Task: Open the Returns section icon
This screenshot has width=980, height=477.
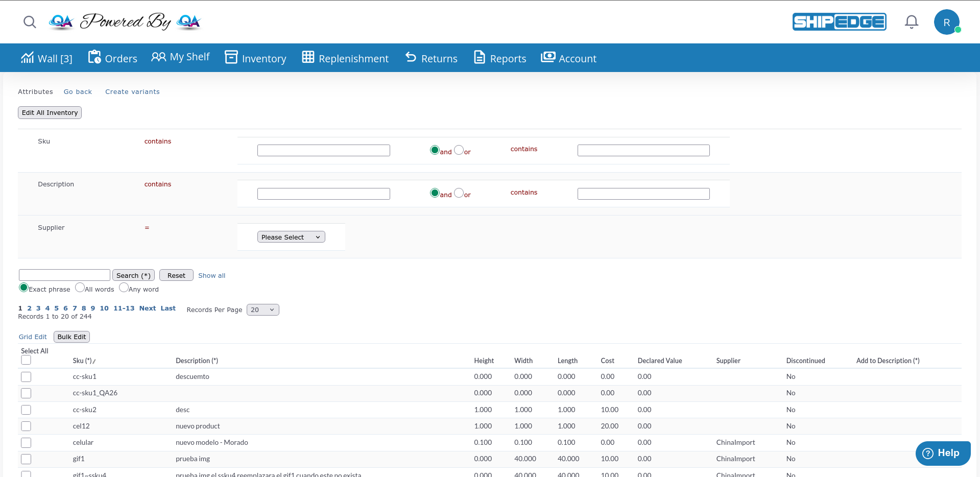Action: [411, 58]
